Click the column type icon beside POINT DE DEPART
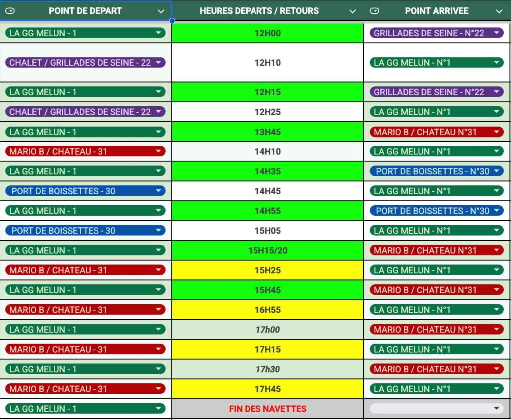The height and width of the screenshot is (420, 511). click(10, 11)
